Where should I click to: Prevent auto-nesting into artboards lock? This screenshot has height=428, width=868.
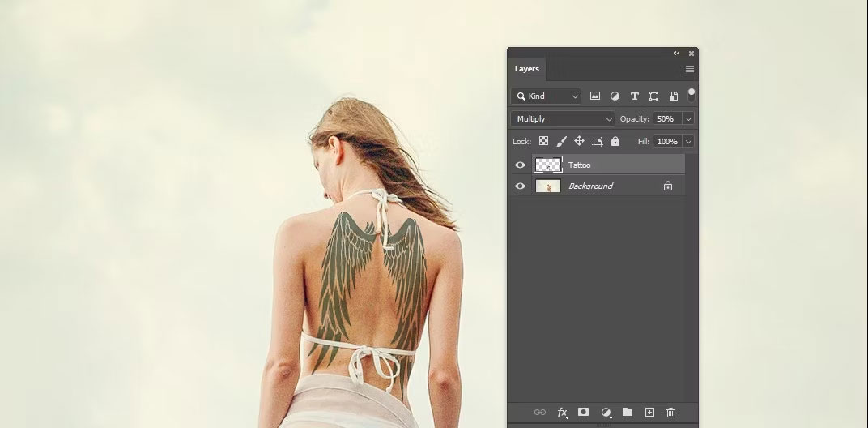point(597,141)
